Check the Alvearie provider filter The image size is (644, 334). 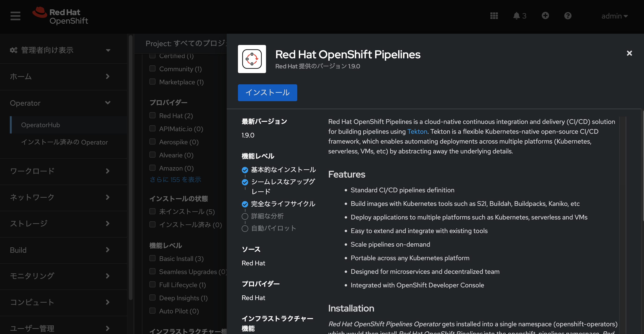(152, 155)
